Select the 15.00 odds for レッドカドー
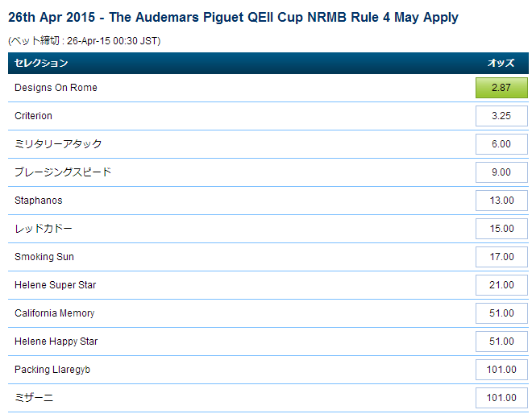Viewport: 532px width, 414px height. [x=501, y=229]
